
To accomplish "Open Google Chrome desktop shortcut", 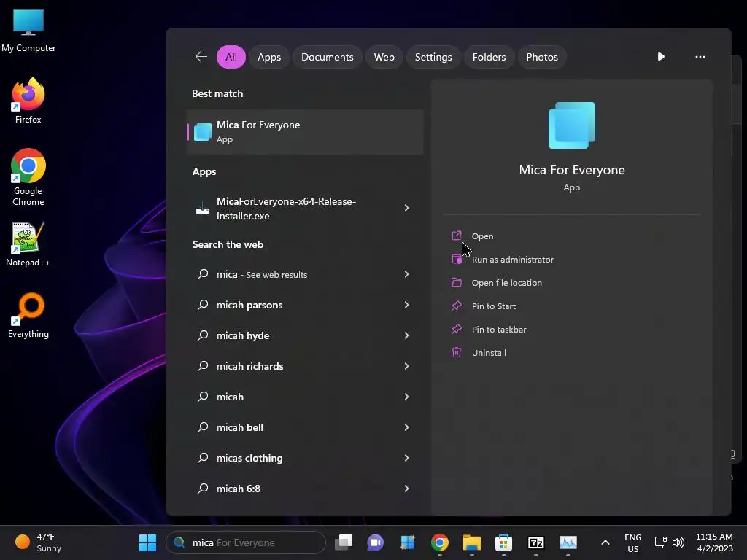I will (28, 176).
